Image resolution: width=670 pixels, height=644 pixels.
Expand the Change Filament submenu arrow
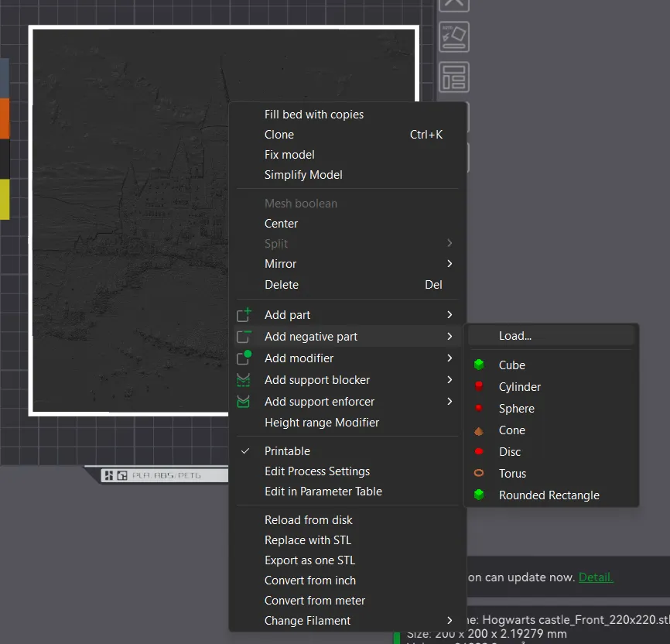pyautogui.click(x=449, y=620)
